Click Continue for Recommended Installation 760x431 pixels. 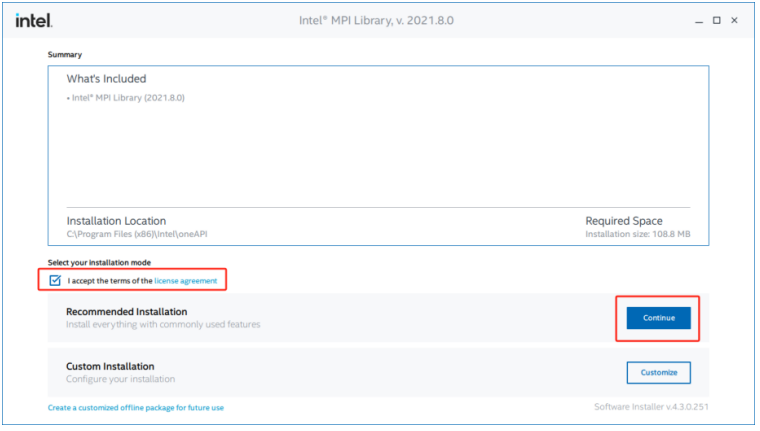pos(658,318)
